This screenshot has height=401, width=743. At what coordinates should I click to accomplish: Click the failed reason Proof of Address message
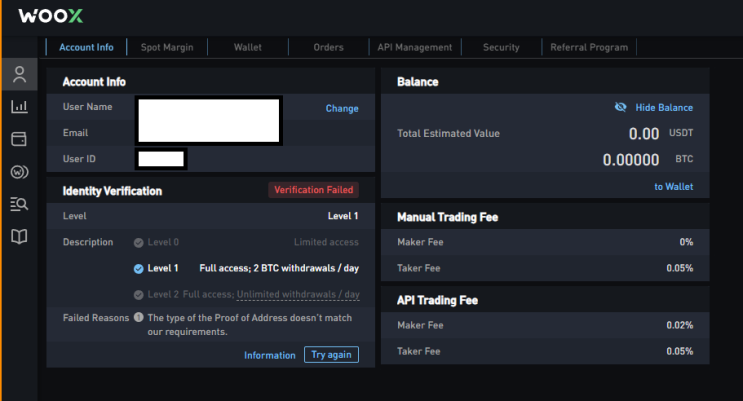250,325
